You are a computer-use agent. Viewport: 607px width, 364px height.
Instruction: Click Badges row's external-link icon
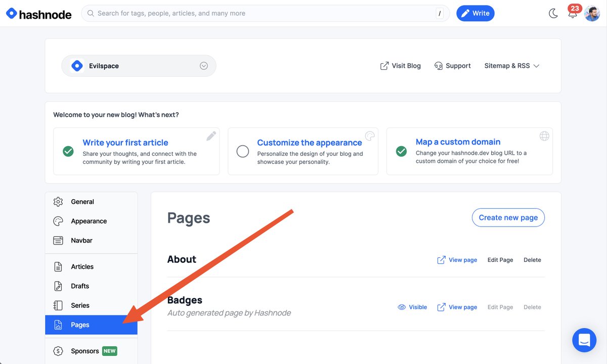pyautogui.click(x=442, y=307)
